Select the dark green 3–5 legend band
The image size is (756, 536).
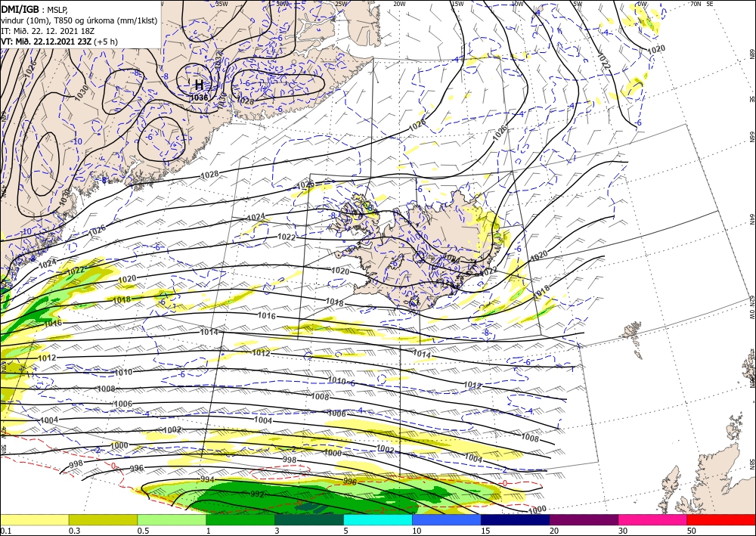[x=309, y=519]
